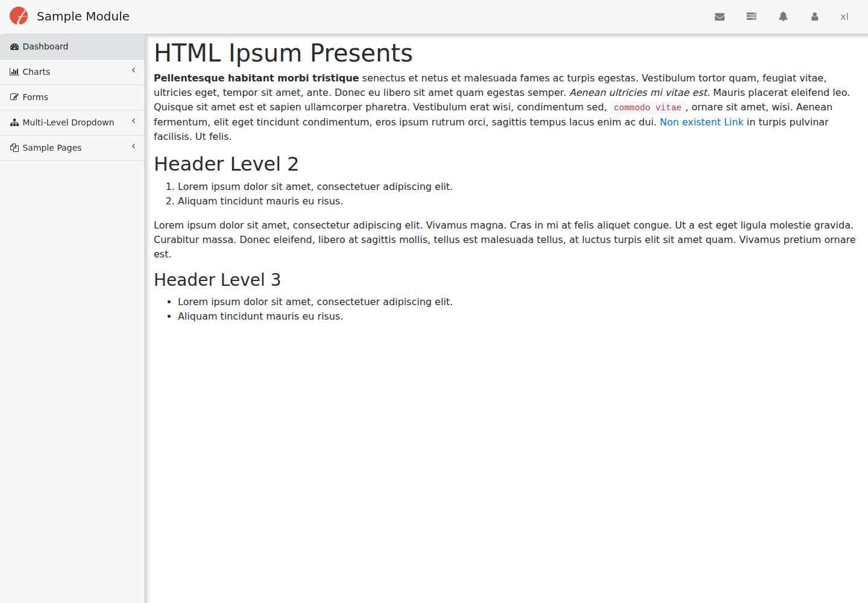Click the Sample Pages files icon

[x=14, y=148]
